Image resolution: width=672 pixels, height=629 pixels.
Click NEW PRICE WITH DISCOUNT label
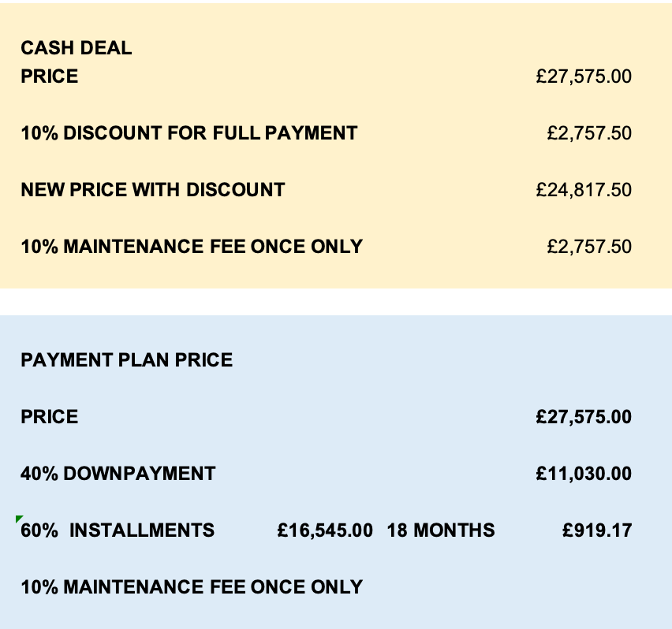point(153,190)
